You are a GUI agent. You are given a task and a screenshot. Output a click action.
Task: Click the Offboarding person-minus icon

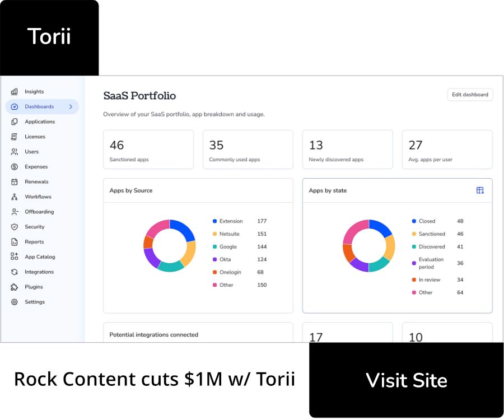tap(14, 212)
